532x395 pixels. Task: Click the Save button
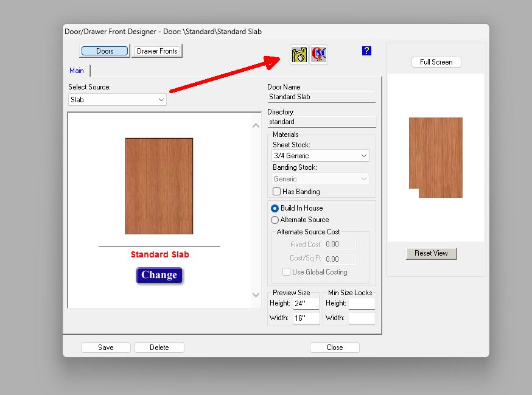[106, 348]
